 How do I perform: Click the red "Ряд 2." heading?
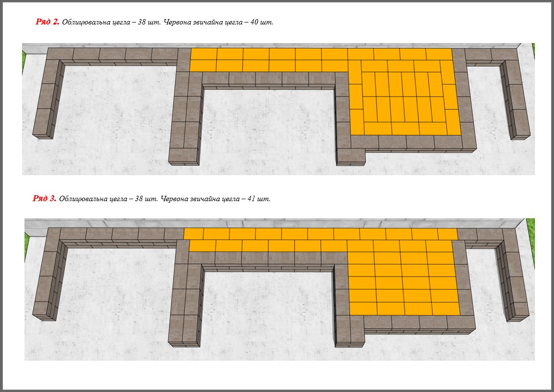(x=47, y=22)
